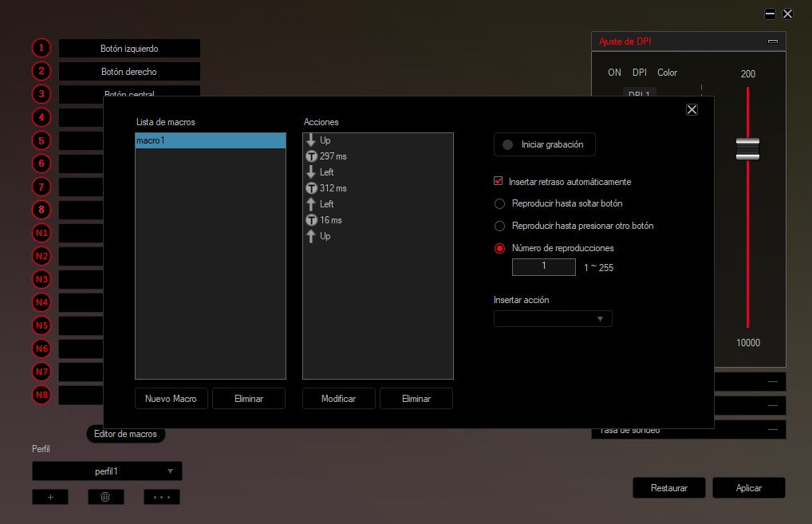Screen dimensions: 812x524
Task: Expand the Tasa de sondeo panel
Action: pos(773,430)
